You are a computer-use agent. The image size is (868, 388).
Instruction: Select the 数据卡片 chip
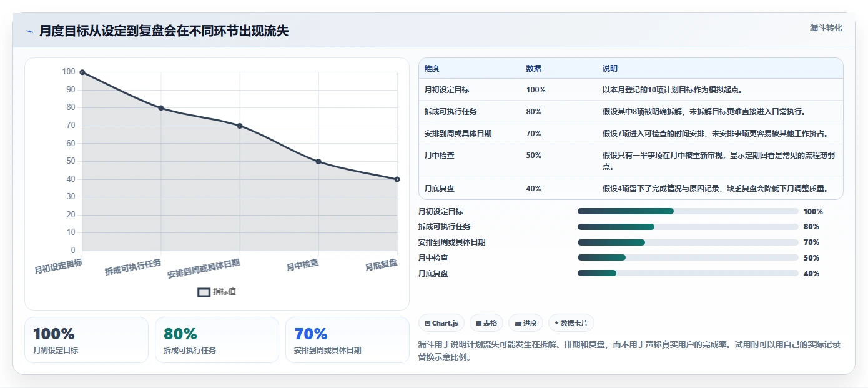(571, 323)
